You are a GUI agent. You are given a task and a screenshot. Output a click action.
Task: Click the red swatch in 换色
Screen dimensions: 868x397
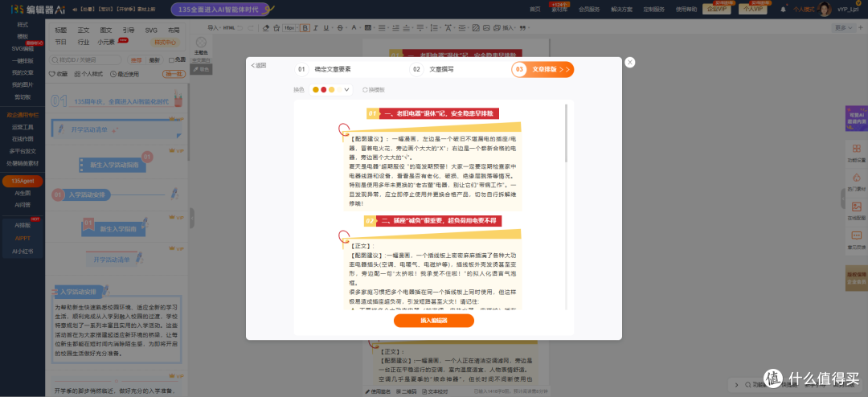tap(323, 90)
